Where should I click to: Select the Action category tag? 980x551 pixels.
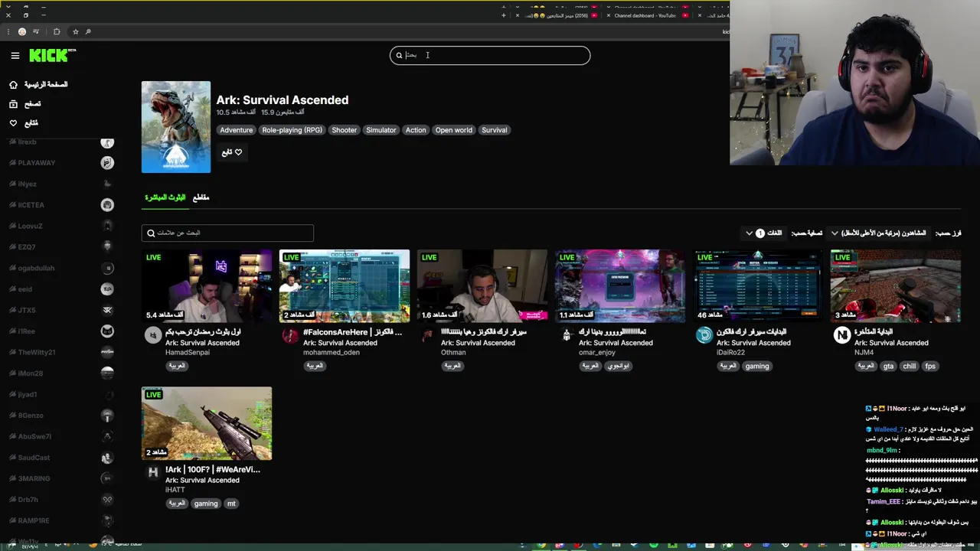[416, 130]
